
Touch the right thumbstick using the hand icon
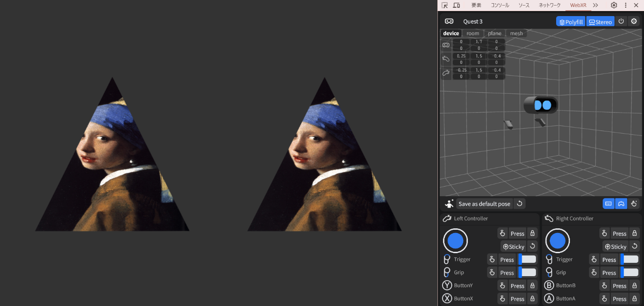[605, 233]
